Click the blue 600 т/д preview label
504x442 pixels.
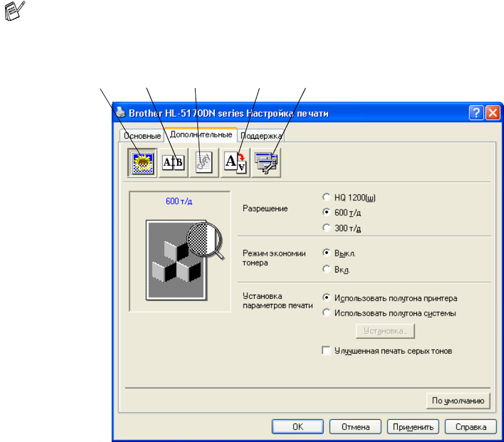(x=179, y=202)
